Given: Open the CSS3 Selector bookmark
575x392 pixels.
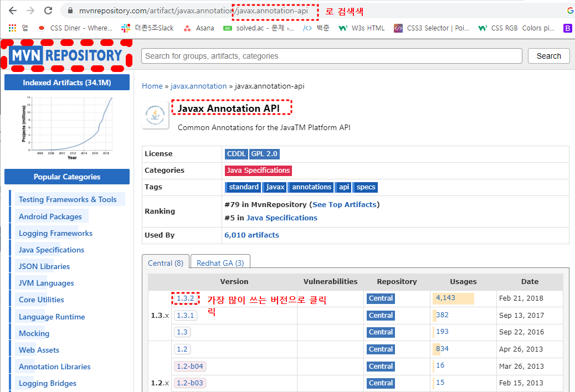Looking at the screenshot, I should coord(432,28).
